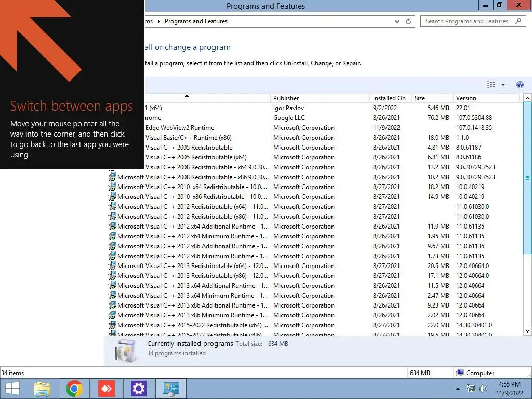Click icon of 2012 x86 Additional Runtime

coord(112,246)
